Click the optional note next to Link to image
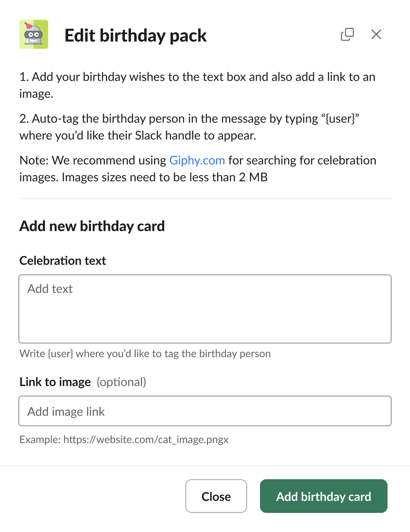The image size is (410, 532). click(x=121, y=383)
